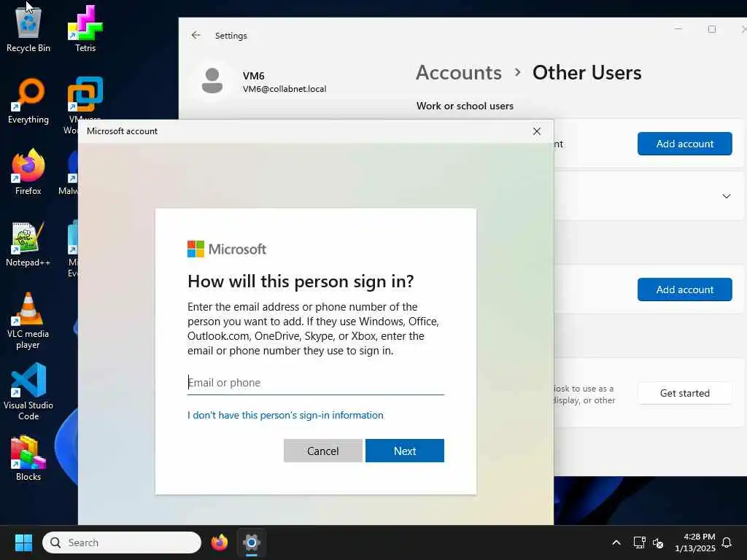Screen dimensions: 747x560
Task: Click the lower Add account button
Action: coord(684,289)
